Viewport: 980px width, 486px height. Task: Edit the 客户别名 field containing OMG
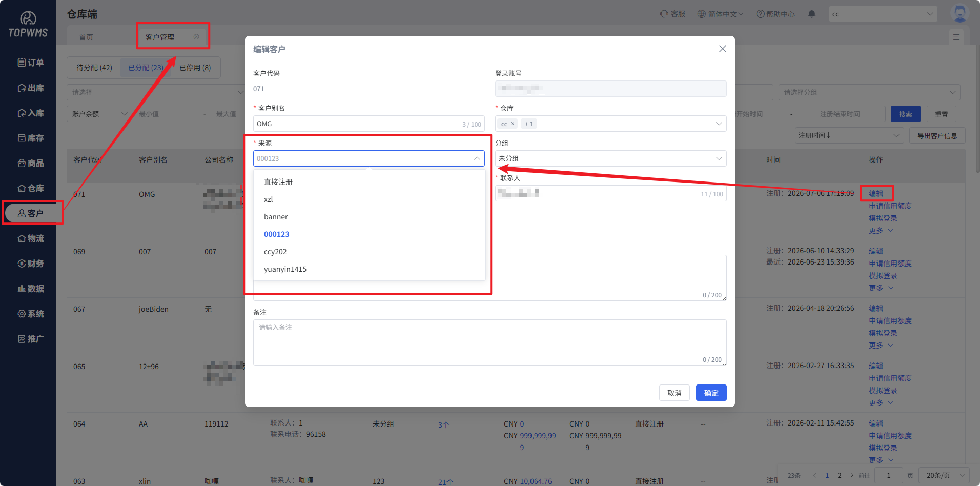click(369, 124)
